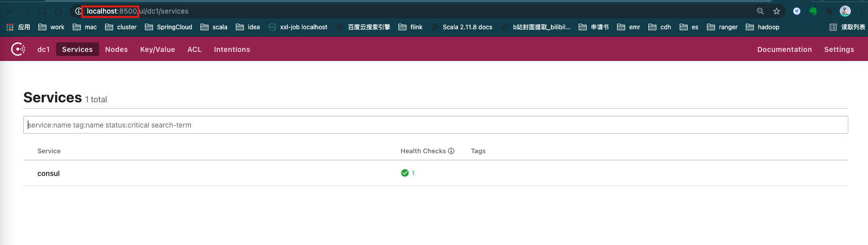Image resolution: width=868 pixels, height=245 pixels.
Task: Click the green passing check icon
Action: point(404,173)
